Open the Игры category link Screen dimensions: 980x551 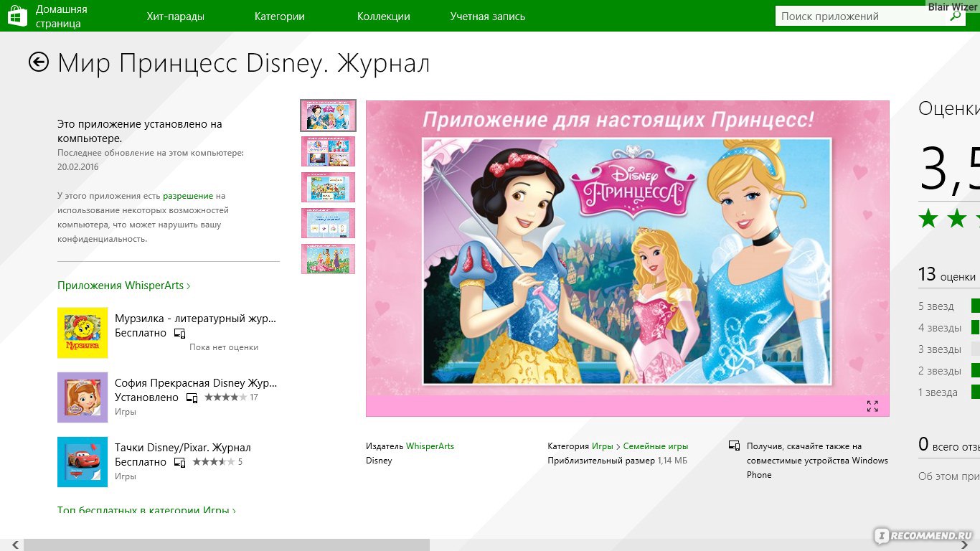[603, 446]
